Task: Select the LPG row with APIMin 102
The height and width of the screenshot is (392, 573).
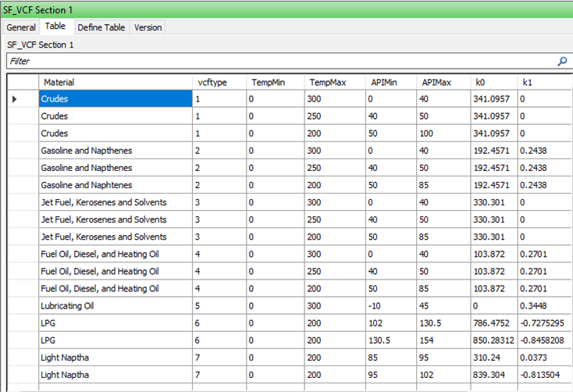Action: pos(116,323)
